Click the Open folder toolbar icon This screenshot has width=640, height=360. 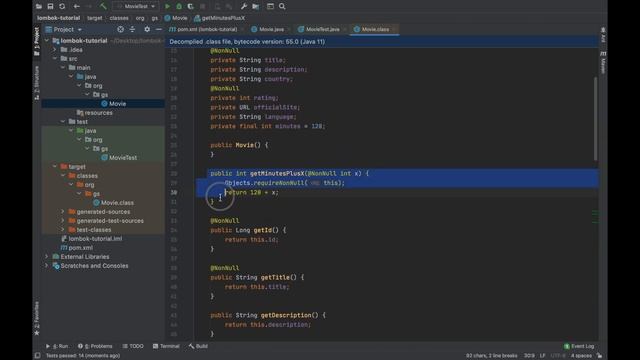coord(39,7)
